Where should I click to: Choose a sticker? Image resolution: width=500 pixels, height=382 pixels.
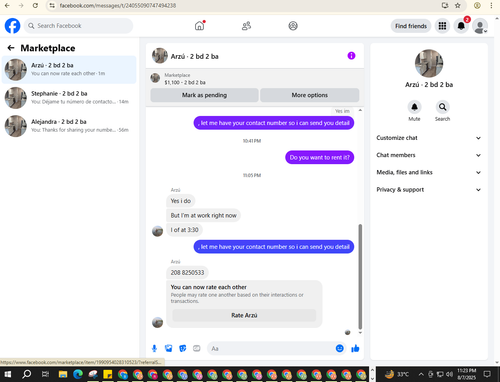(x=183, y=348)
